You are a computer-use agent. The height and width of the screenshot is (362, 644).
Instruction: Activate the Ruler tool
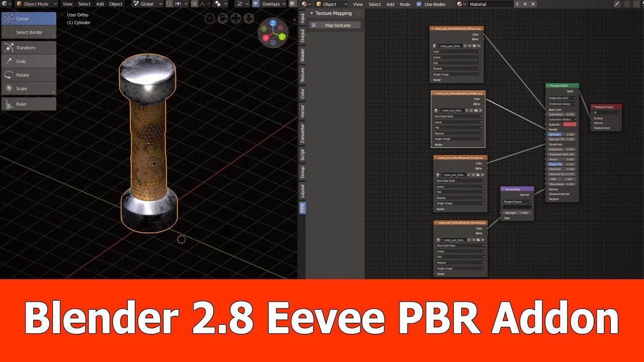coord(29,104)
